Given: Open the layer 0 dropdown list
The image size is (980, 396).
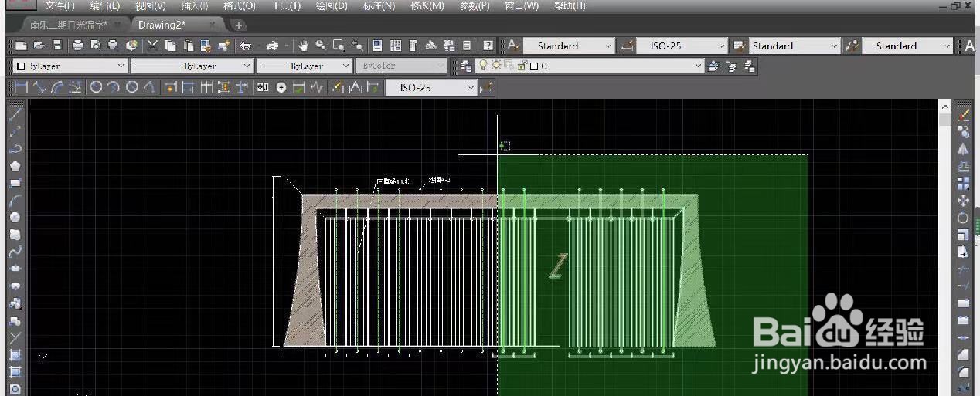Looking at the screenshot, I should pos(590,66).
